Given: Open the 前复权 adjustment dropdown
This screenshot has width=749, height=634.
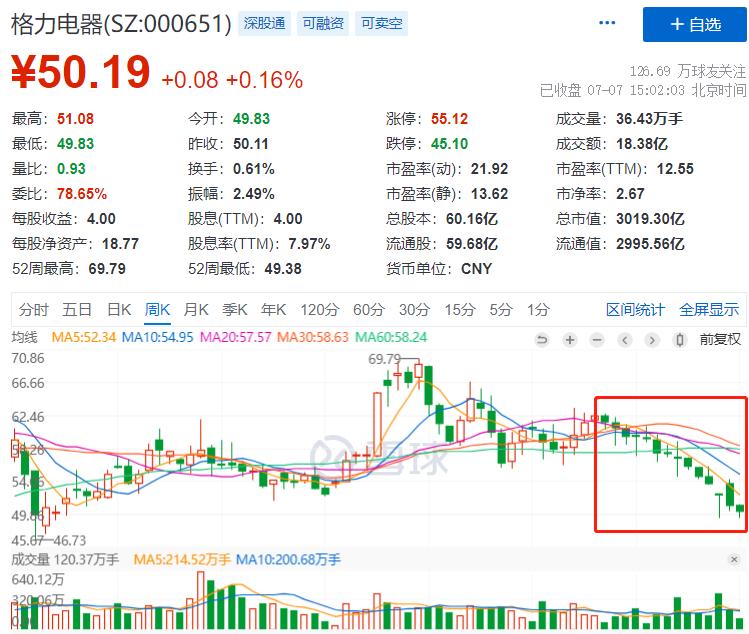Looking at the screenshot, I should pyautogui.click(x=720, y=340).
